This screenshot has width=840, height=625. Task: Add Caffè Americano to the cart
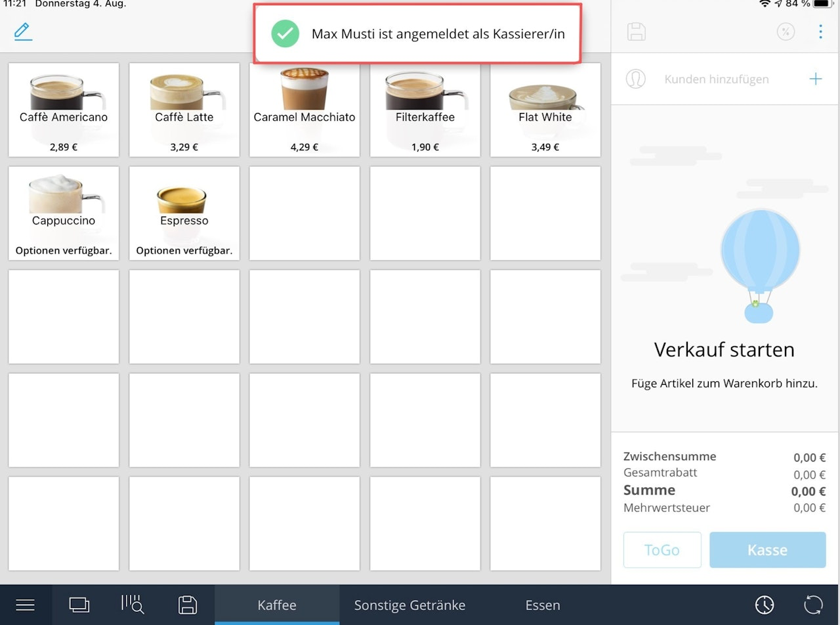click(64, 110)
